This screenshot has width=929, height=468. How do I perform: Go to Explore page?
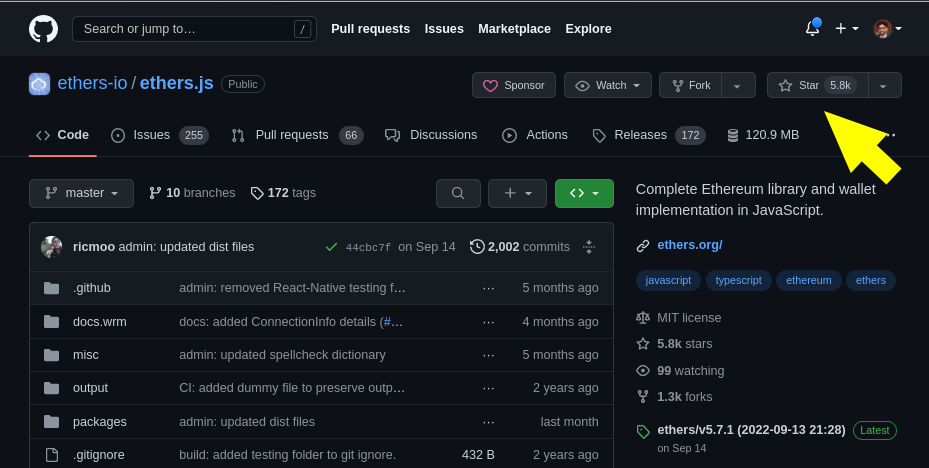coord(588,29)
